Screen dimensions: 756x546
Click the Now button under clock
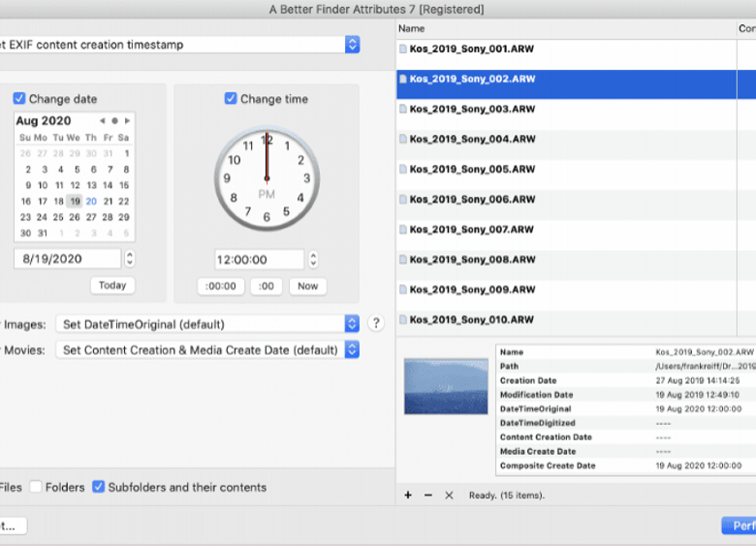pos(307,286)
